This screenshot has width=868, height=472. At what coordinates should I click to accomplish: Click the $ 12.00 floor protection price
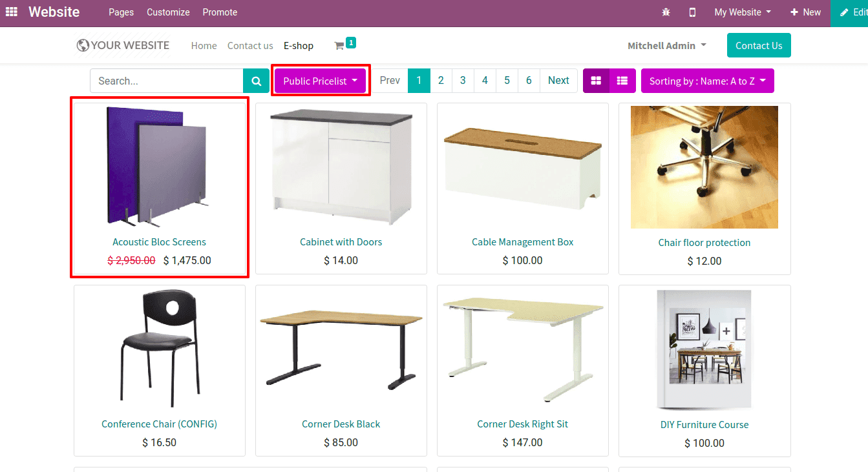click(x=704, y=262)
